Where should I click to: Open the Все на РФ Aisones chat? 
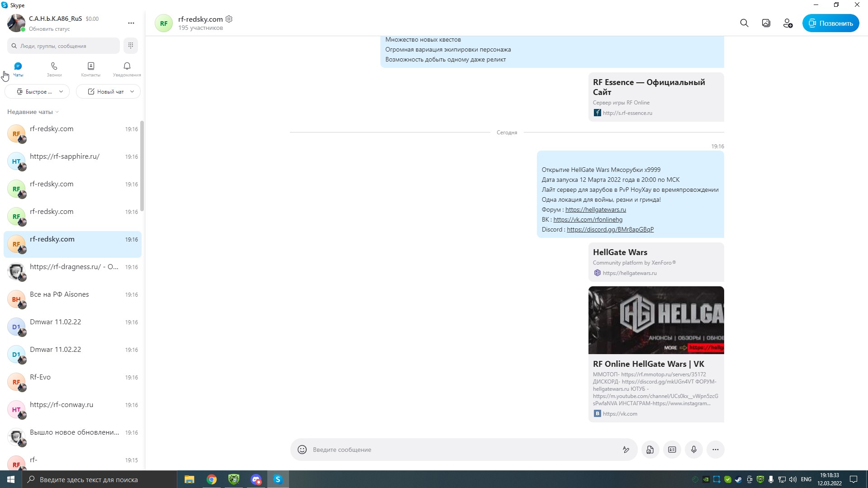coord(72,299)
